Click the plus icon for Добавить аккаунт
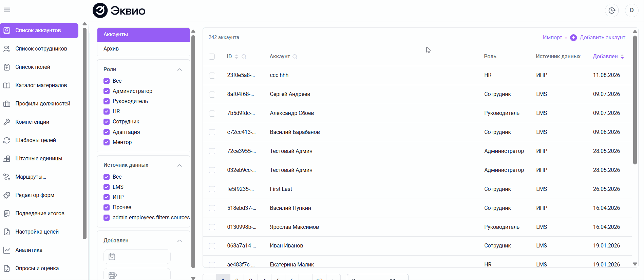Image resolution: width=644 pixels, height=280 pixels. pos(573,38)
